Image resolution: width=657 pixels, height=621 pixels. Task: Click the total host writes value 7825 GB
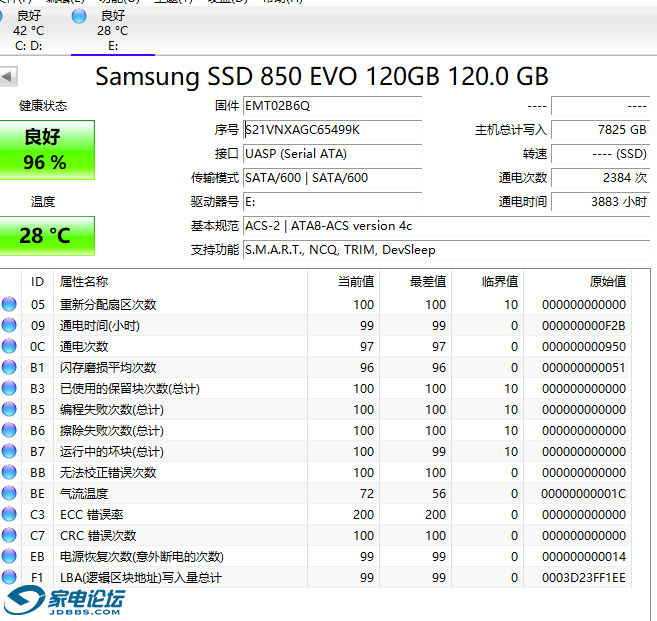point(600,130)
